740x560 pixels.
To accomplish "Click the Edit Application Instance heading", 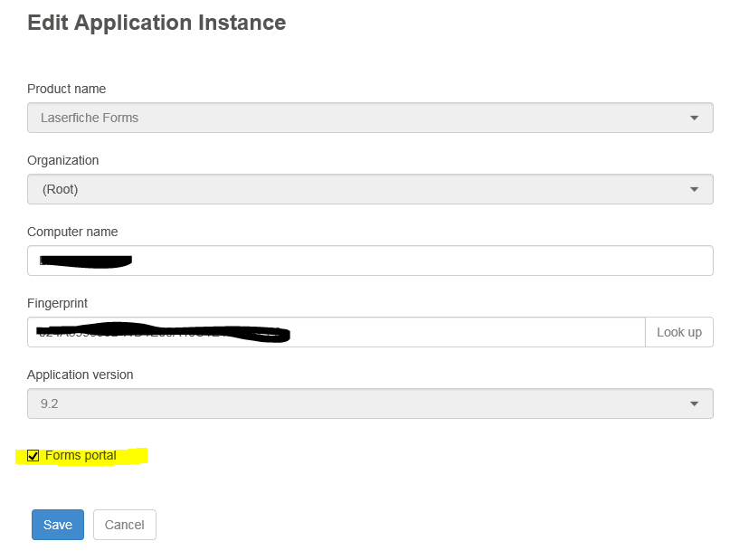I will coord(157,23).
